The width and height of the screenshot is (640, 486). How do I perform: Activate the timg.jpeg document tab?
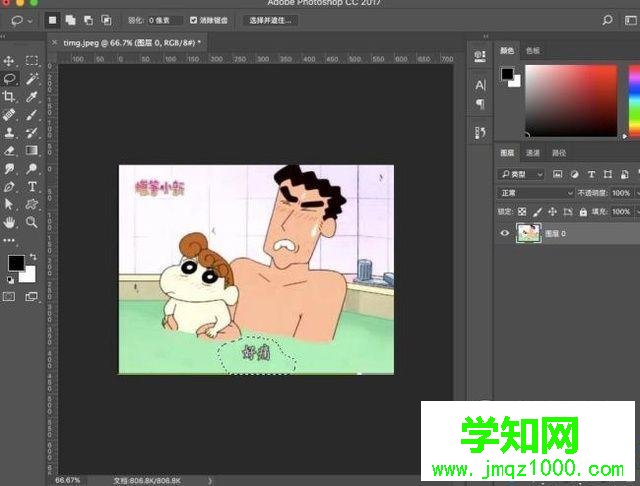pyautogui.click(x=132, y=42)
